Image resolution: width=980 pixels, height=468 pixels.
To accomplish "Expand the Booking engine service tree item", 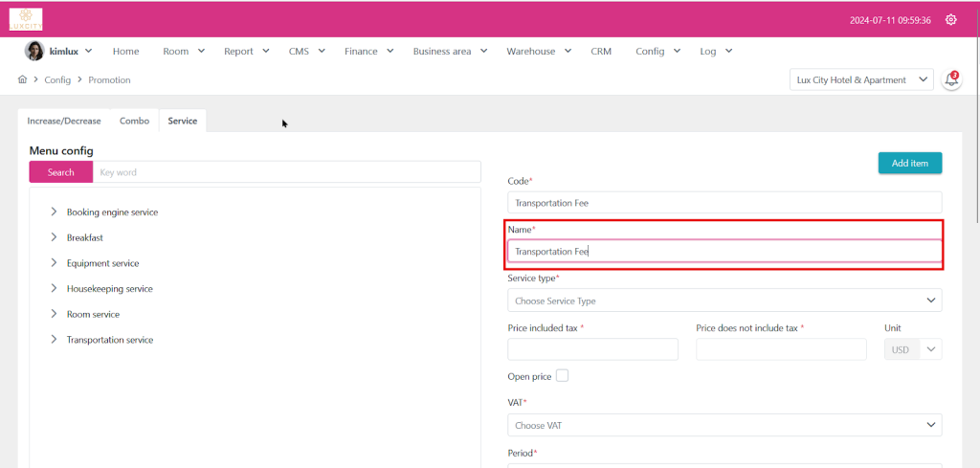I will (54, 212).
